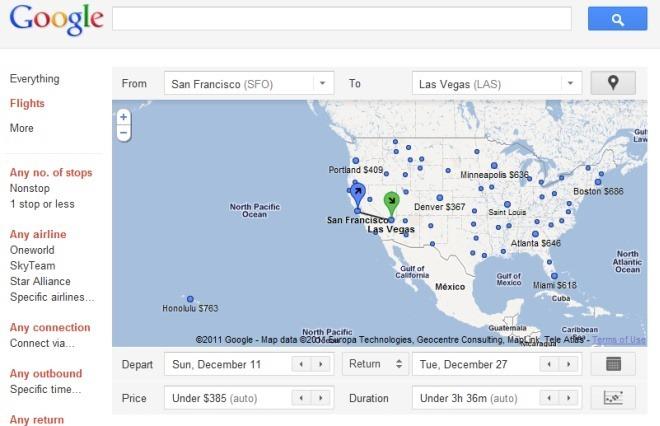The width and height of the screenshot is (660, 426).
Task: Switch to the Everything search category
Action: point(34,79)
